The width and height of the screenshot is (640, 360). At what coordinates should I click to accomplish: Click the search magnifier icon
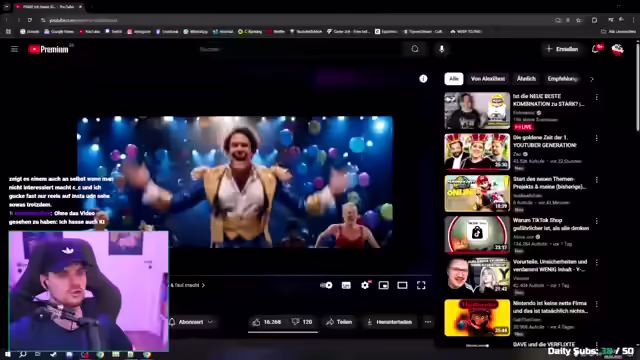415,49
